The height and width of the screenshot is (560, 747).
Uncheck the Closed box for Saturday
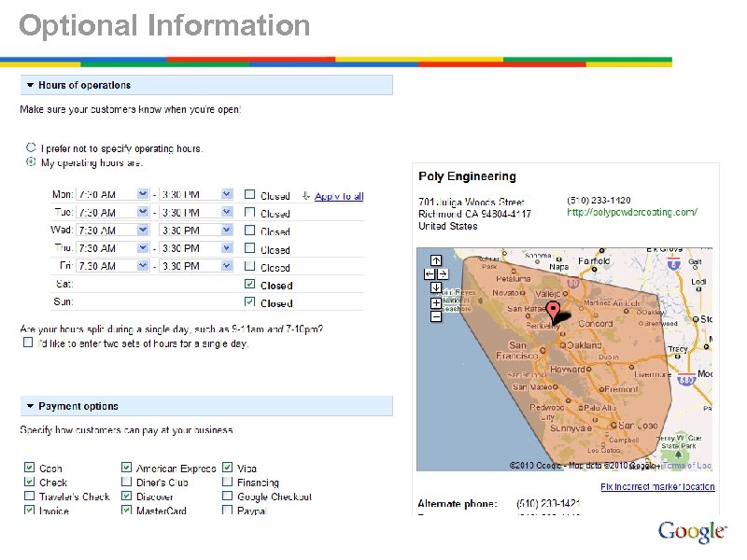pyautogui.click(x=249, y=285)
